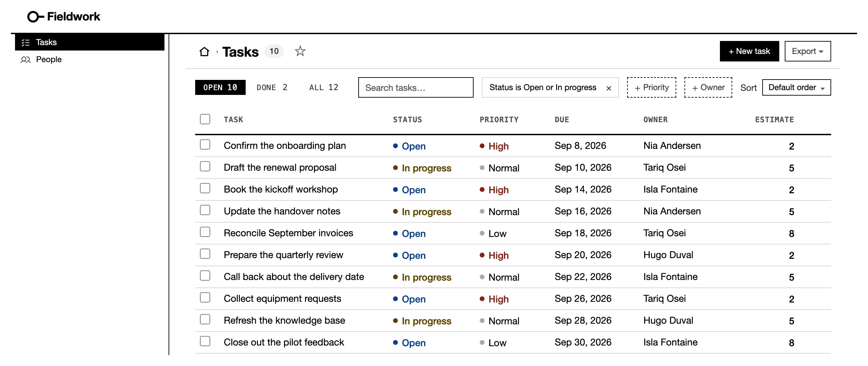Click the TASK column header
Image resolution: width=868 pixels, height=366 pixels.
pos(233,119)
